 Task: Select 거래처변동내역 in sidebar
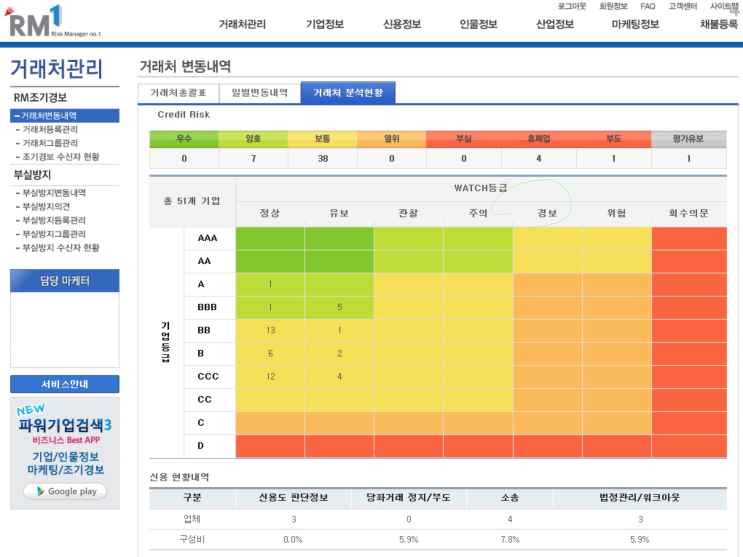click(65, 116)
